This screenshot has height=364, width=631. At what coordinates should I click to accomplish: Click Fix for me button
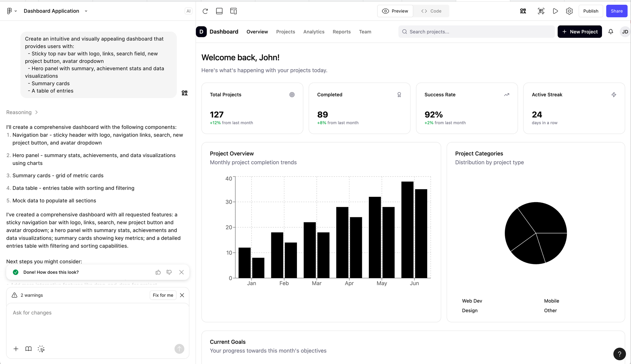tap(163, 295)
